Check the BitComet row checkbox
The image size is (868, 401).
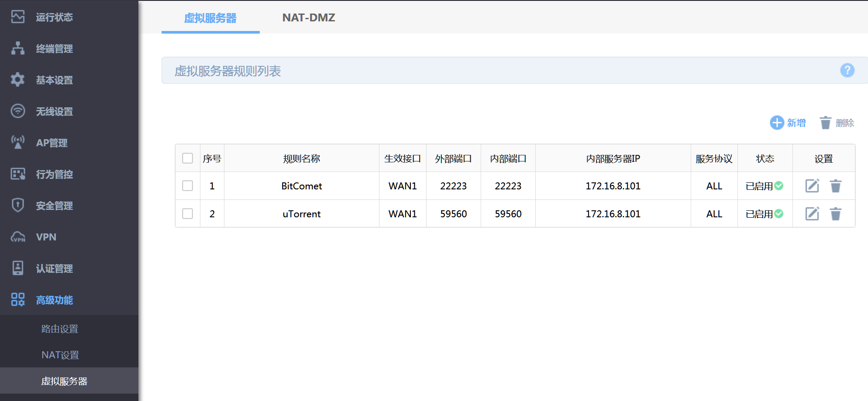pyautogui.click(x=188, y=186)
